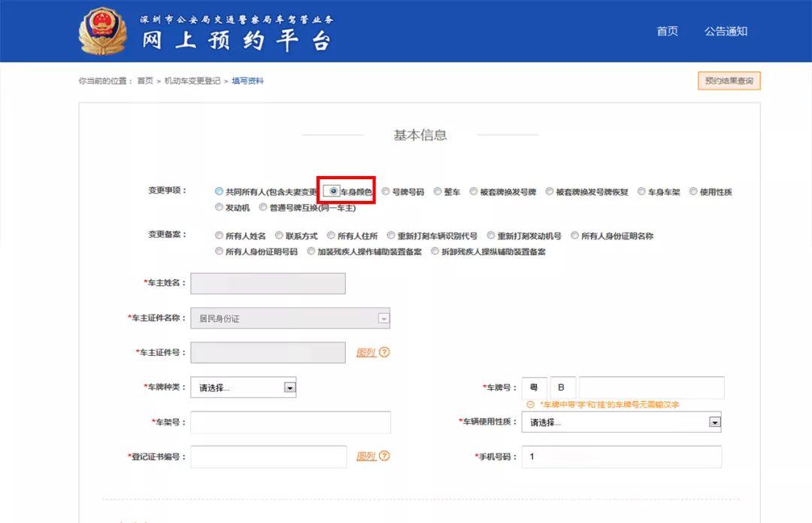Go to 首页 in top navigation

pyautogui.click(x=667, y=32)
